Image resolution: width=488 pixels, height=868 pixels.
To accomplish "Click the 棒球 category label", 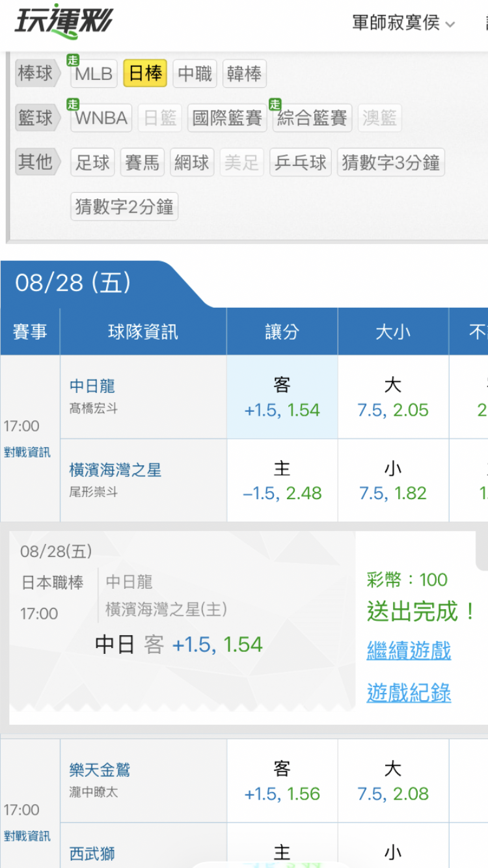I will click(38, 74).
